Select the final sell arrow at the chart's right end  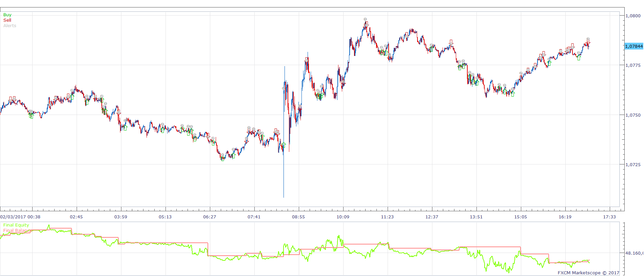point(588,42)
